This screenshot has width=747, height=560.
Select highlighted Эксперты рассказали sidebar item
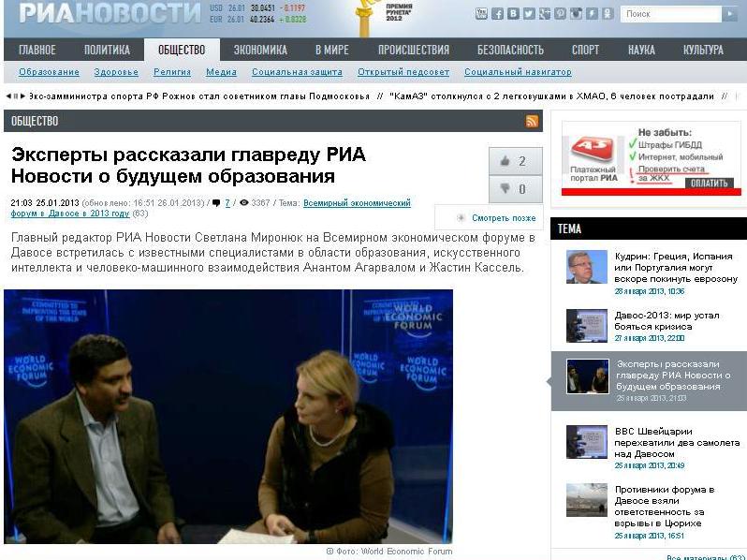pyautogui.click(x=649, y=381)
